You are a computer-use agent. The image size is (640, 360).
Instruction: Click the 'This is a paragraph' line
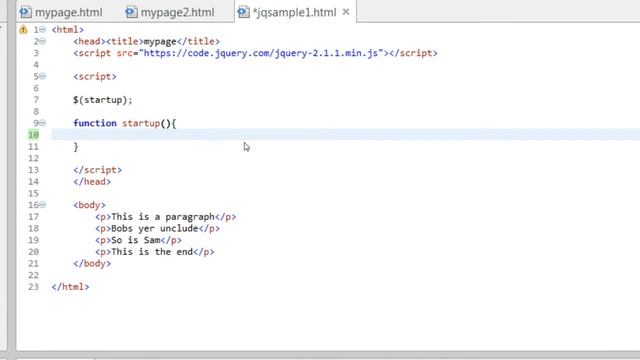click(165, 217)
